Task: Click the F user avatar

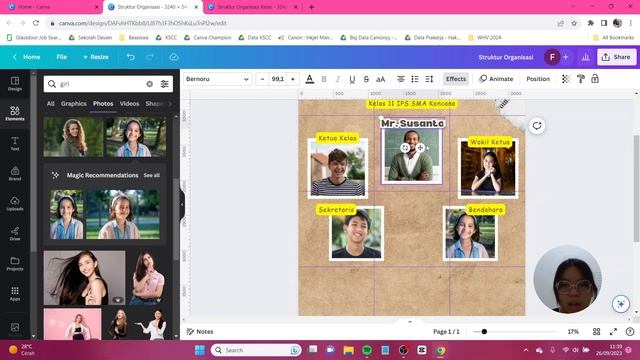Action: coord(552,57)
